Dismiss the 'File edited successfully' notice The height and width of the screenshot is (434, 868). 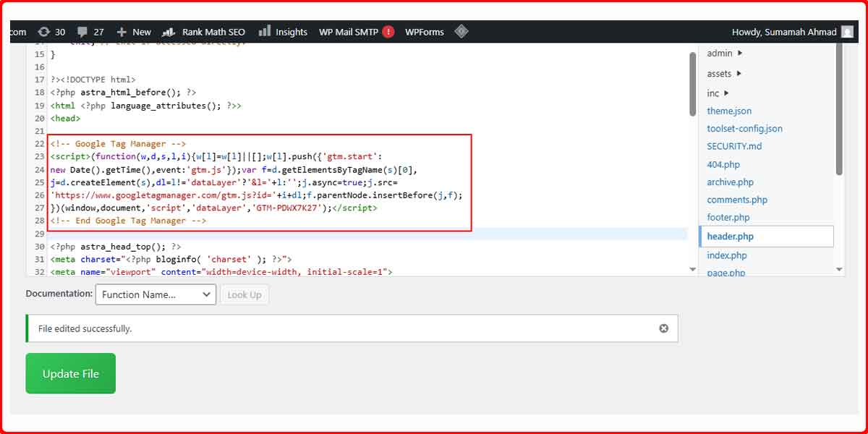pos(664,328)
